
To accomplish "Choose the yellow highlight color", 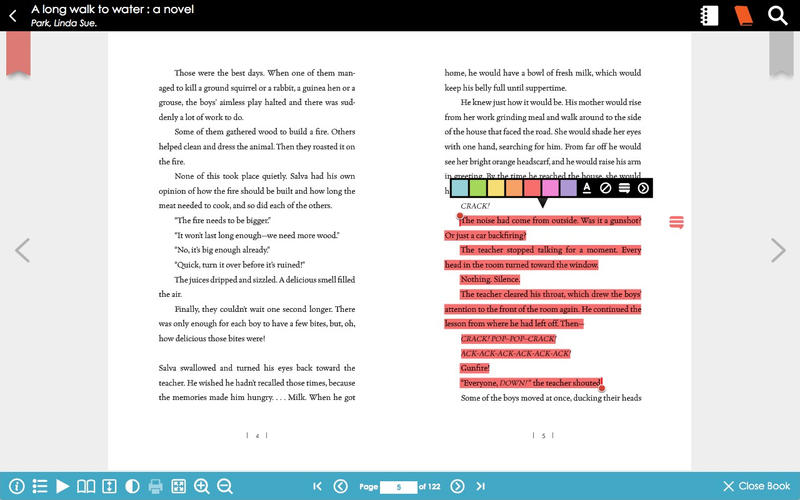I will point(496,188).
